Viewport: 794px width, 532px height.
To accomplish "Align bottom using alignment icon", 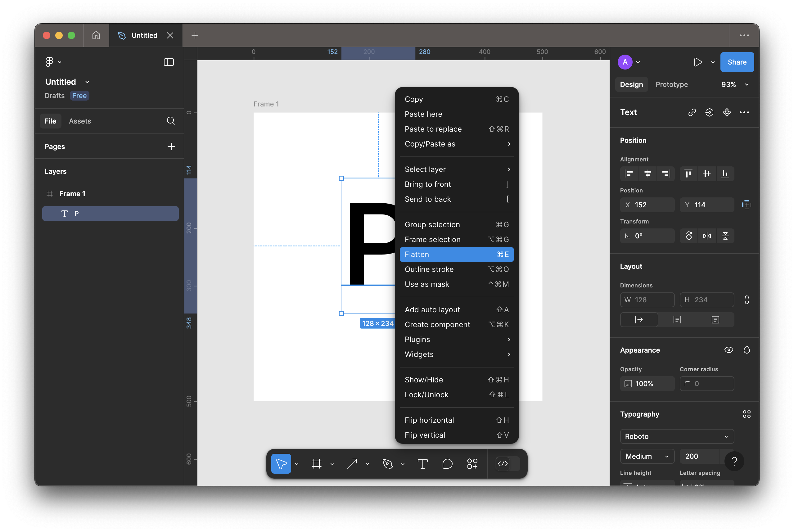I will (x=725, y=174).
